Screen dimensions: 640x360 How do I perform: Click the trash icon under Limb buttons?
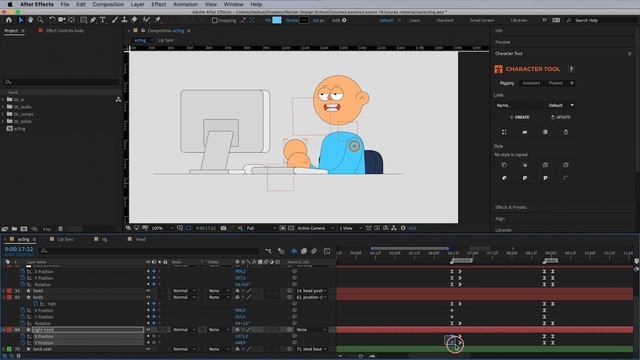(x=565, y=132)
